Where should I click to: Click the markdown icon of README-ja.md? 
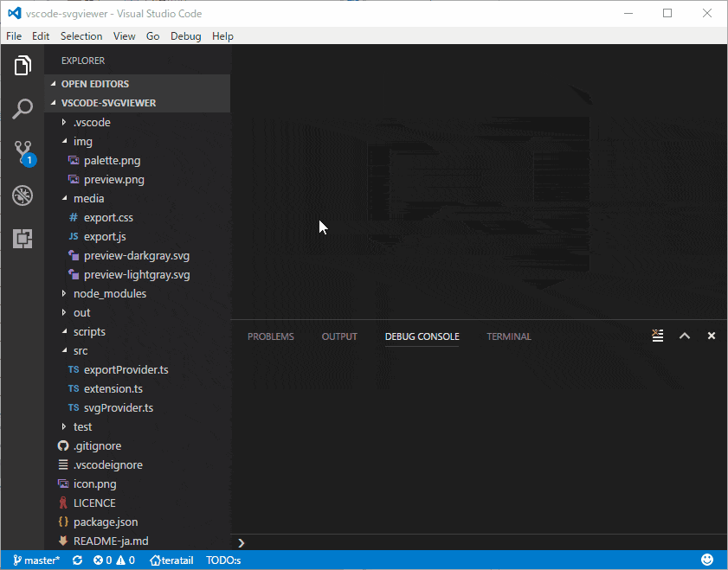point(63,541)
